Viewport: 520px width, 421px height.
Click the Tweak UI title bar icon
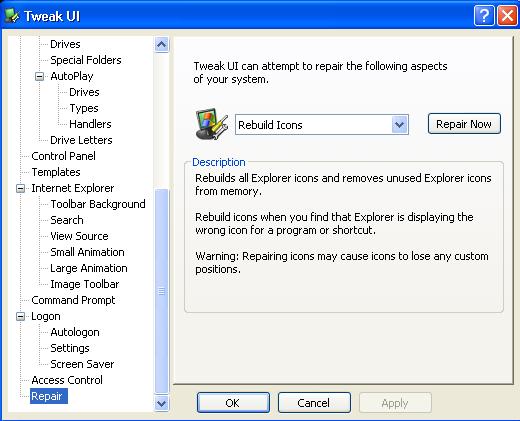[12, 16]
